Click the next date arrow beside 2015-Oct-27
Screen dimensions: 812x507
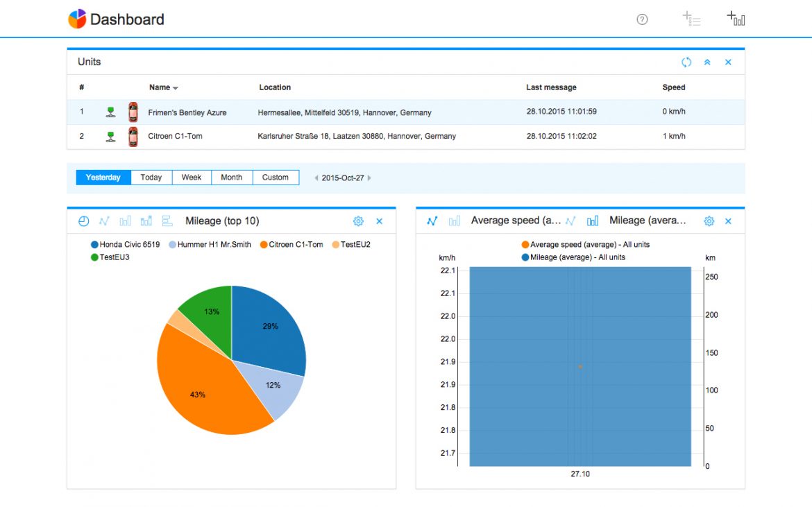tap(371, 178)
